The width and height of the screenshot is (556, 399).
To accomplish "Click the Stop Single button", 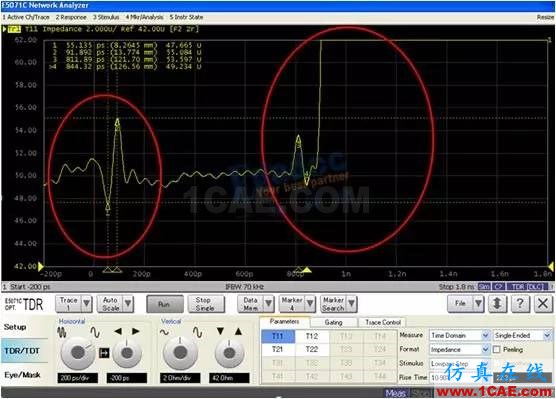I will (206, 304).
